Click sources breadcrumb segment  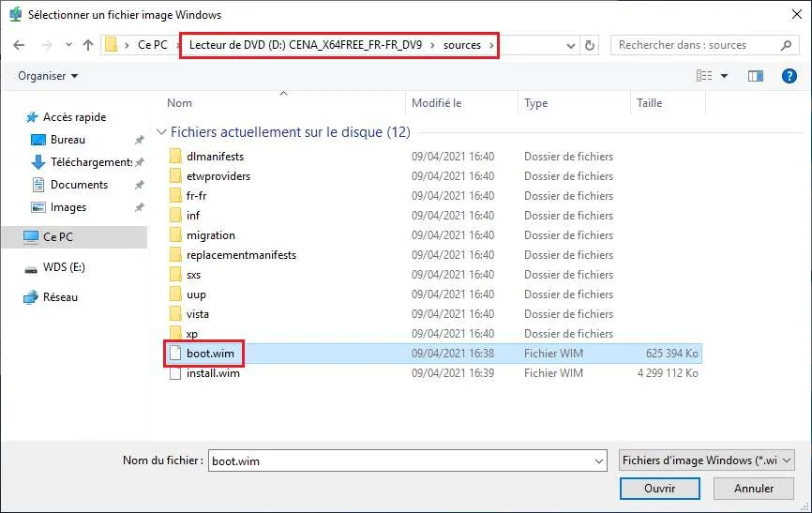pyautogui.click(x=462, y=45)
